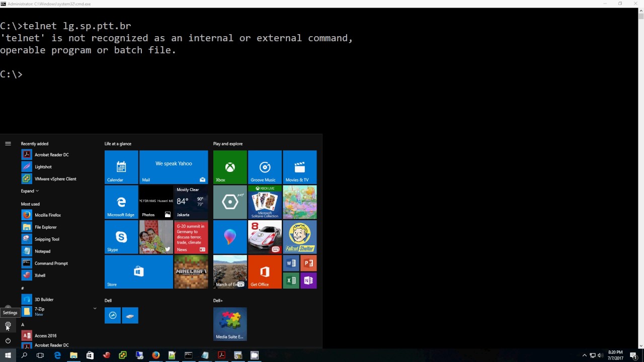Open the Fallout Shelter tile
Screen dimensions: 644x362
(300, 237)
